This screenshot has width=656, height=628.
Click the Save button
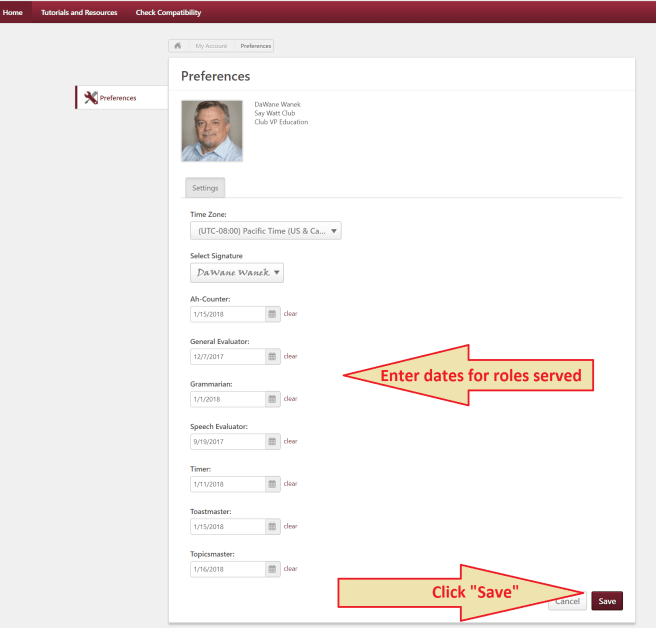click(x=607, y=601)
